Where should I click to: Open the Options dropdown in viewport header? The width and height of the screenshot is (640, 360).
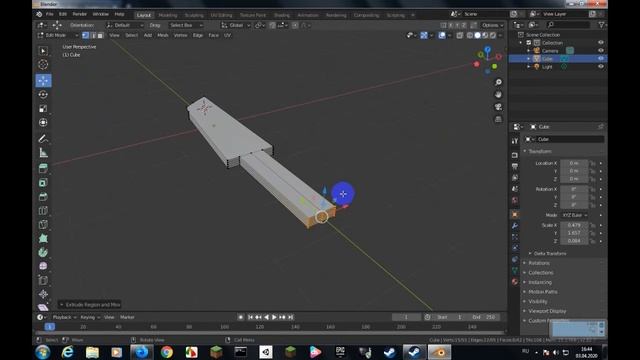point(493,25)
